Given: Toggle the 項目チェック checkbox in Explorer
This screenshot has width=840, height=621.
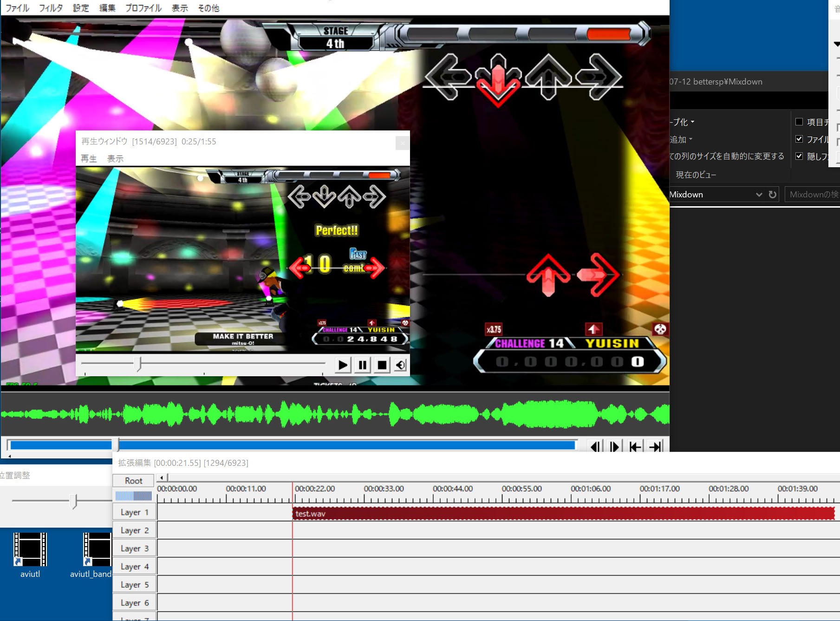Looking at the screenshot, I should click(799, 122).
